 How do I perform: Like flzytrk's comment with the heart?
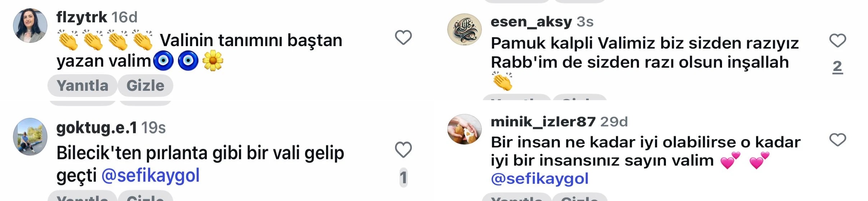pyautogui.click(x=403, y=37)
